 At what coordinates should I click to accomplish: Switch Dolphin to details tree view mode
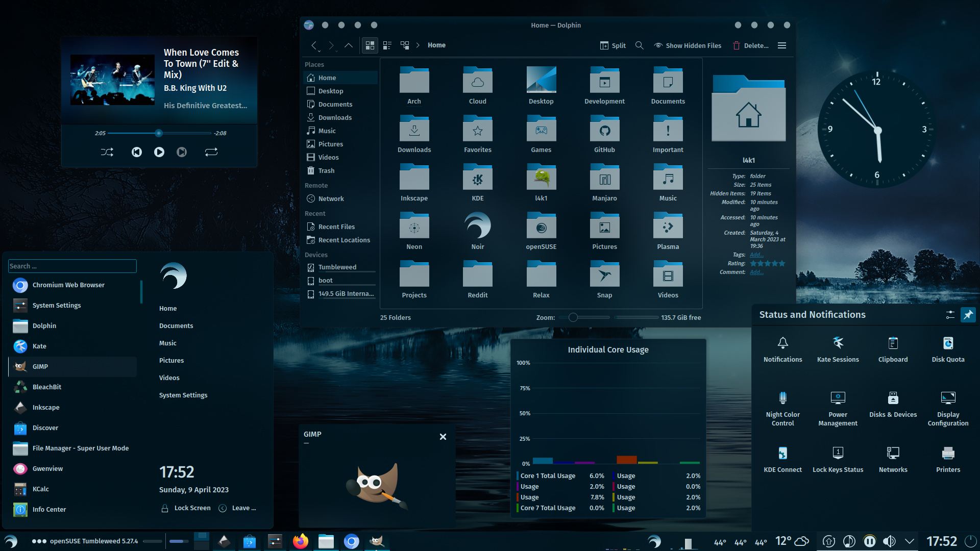405,45
